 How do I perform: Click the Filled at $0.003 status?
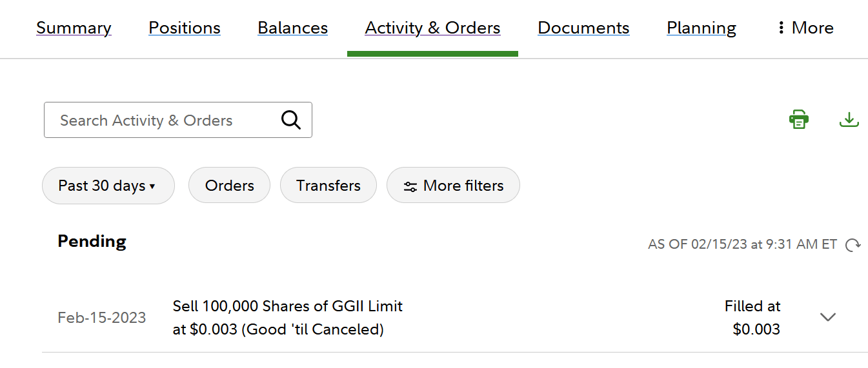[752, 318]
